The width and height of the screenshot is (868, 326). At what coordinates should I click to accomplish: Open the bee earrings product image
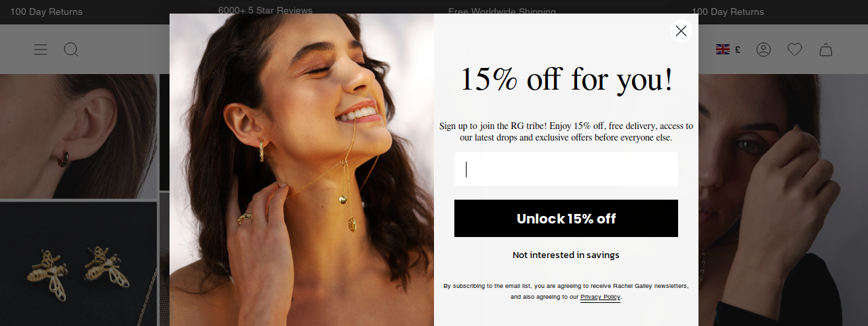tap(79, 264)
